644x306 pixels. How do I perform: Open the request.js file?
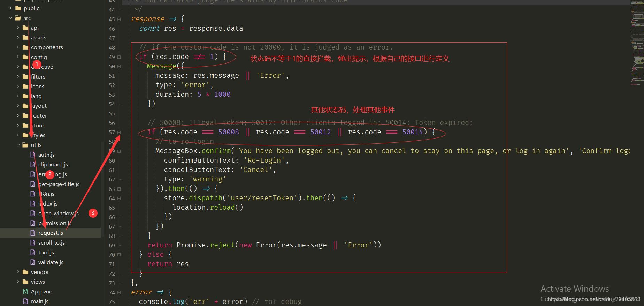point(51,233)
